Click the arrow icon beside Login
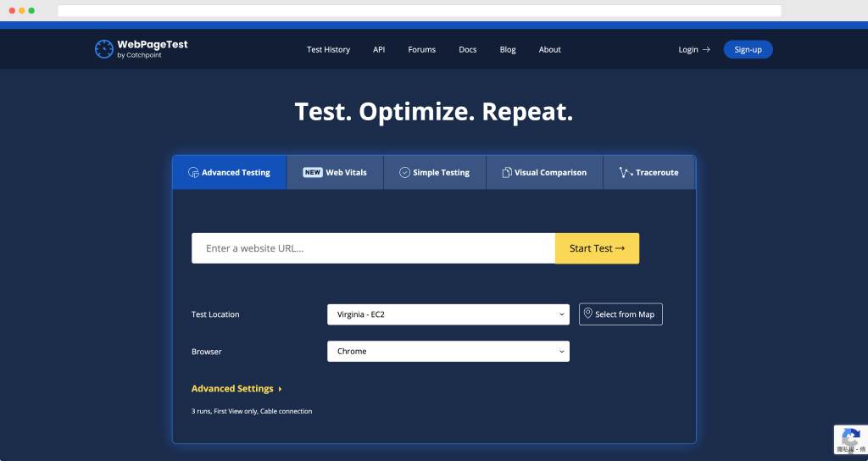 coord(706,50)
